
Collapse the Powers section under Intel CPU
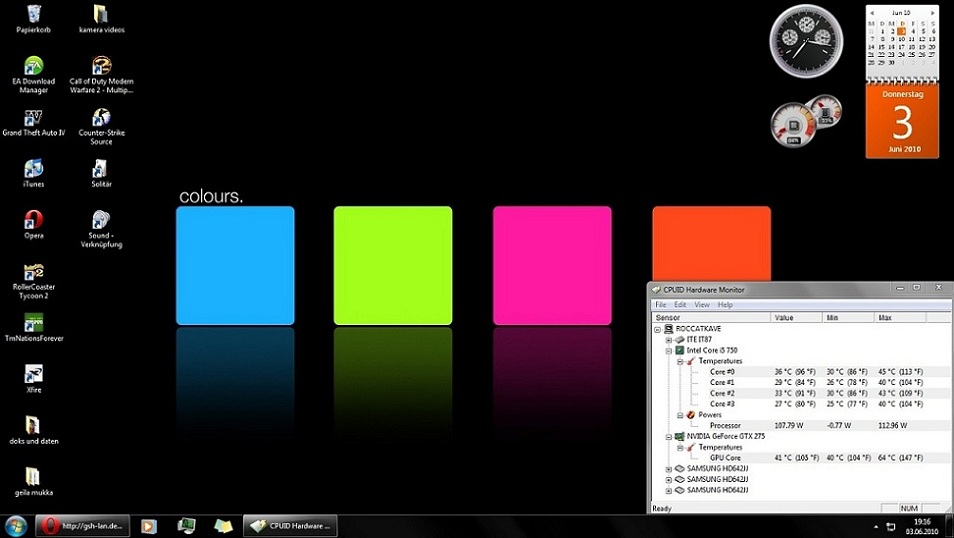tap(680, 415)
